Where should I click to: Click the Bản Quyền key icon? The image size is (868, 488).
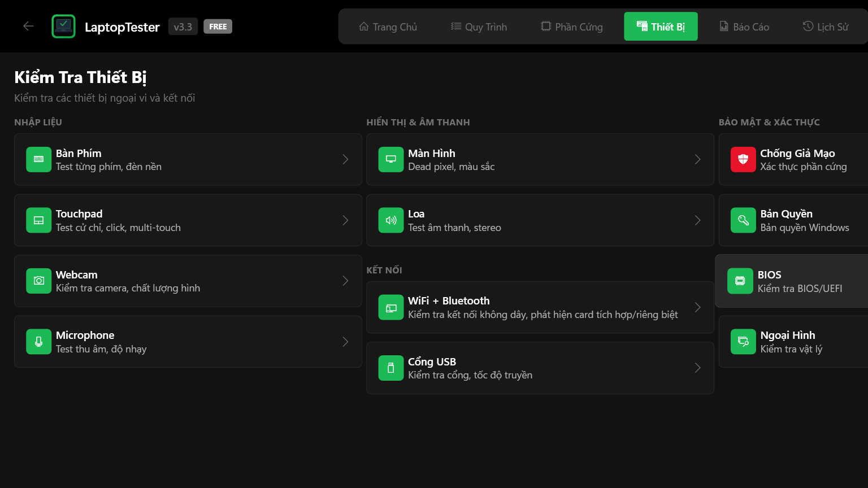743,220
